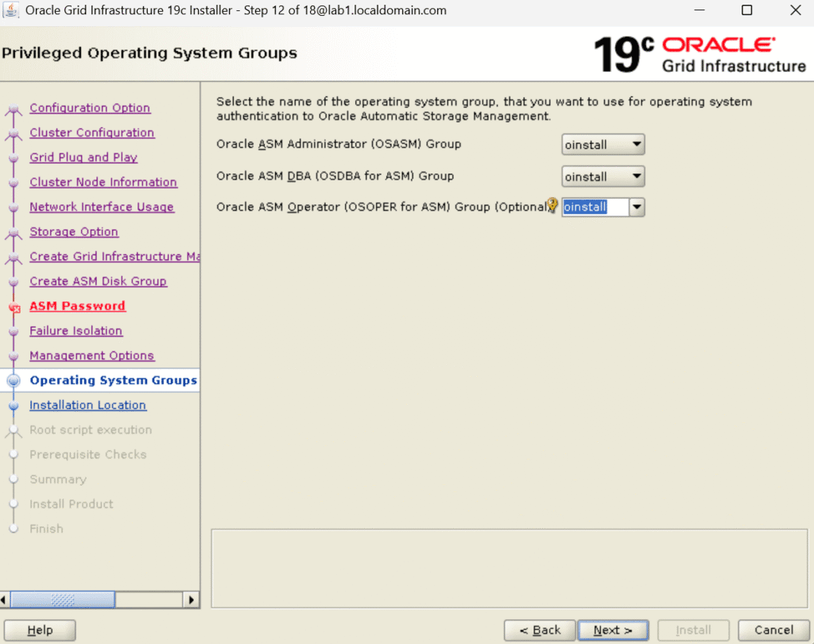Click the red error icon next to ASM Password

coord(14,308)
